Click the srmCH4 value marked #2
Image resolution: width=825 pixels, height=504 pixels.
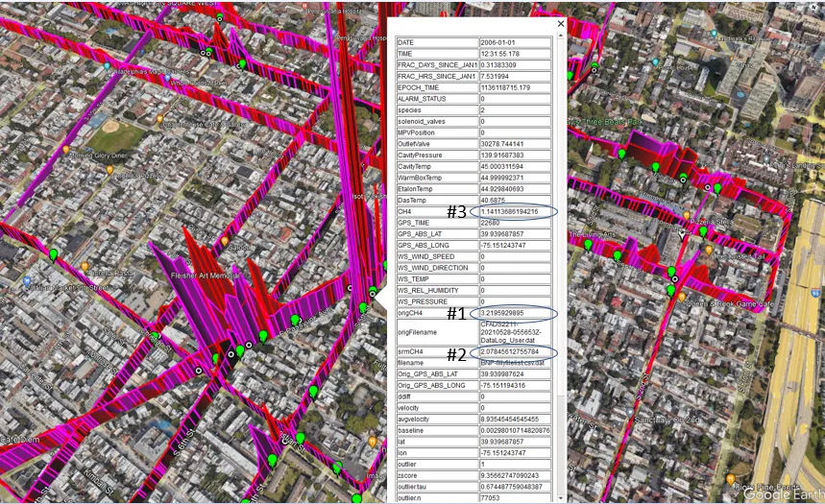tap(515, 351)
